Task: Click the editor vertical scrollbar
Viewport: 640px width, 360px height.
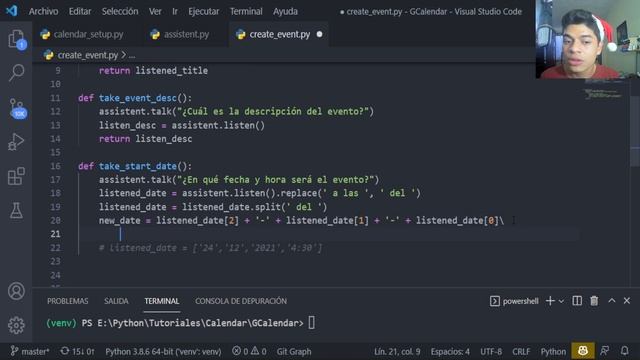Action: 635,131
